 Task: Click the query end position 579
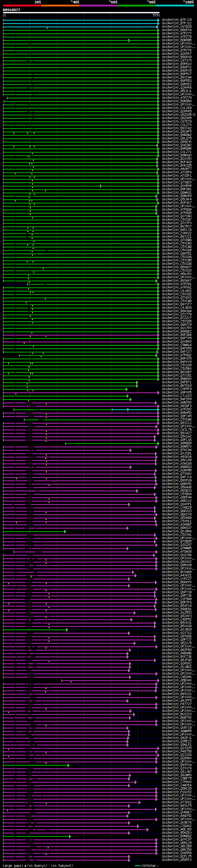point(155,15)
